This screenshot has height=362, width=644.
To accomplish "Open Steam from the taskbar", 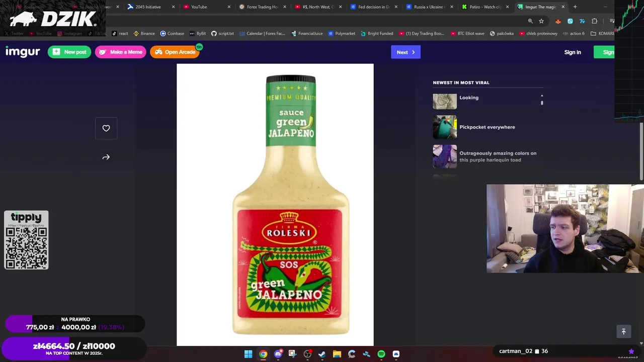I will [322, 354].
